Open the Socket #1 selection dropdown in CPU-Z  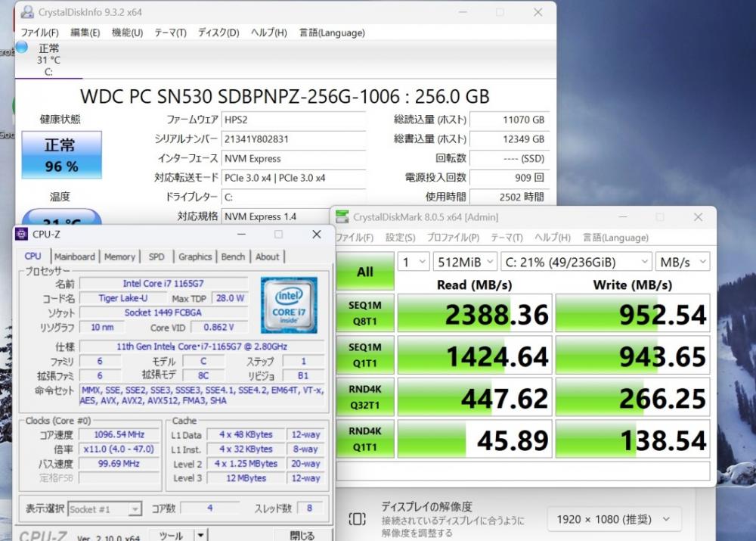coord(104,508)
